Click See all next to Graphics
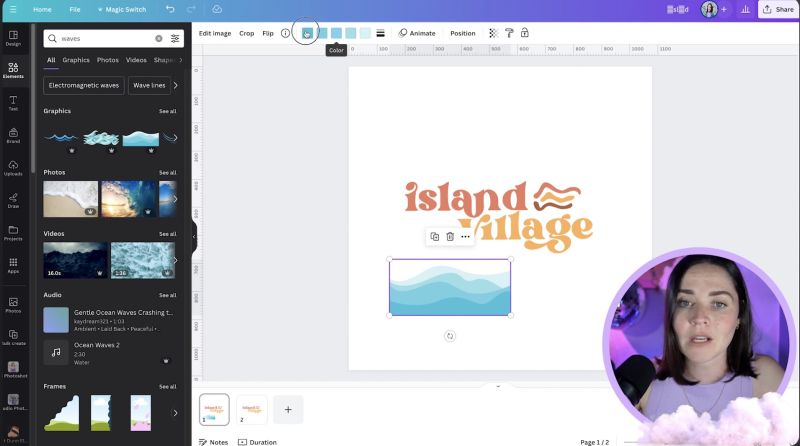 [167, 111]
